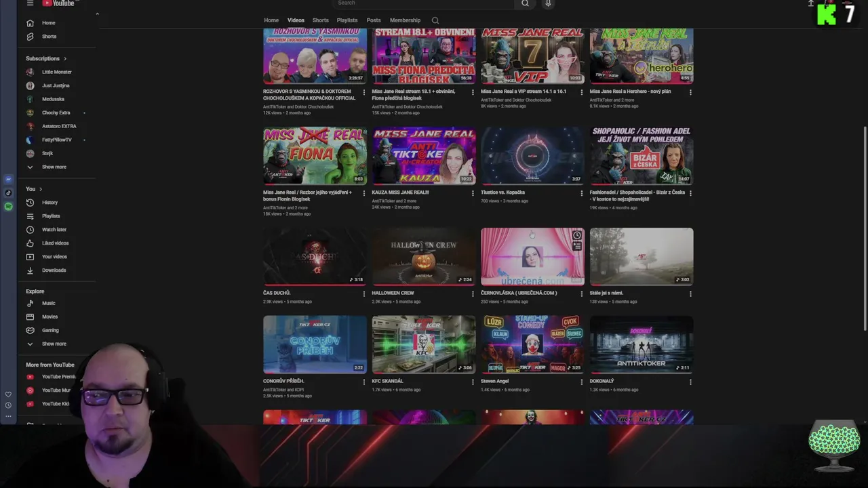Open video title ROZHOVOR S YASMINKOU

pyautogui.click(x=309, y=94)
